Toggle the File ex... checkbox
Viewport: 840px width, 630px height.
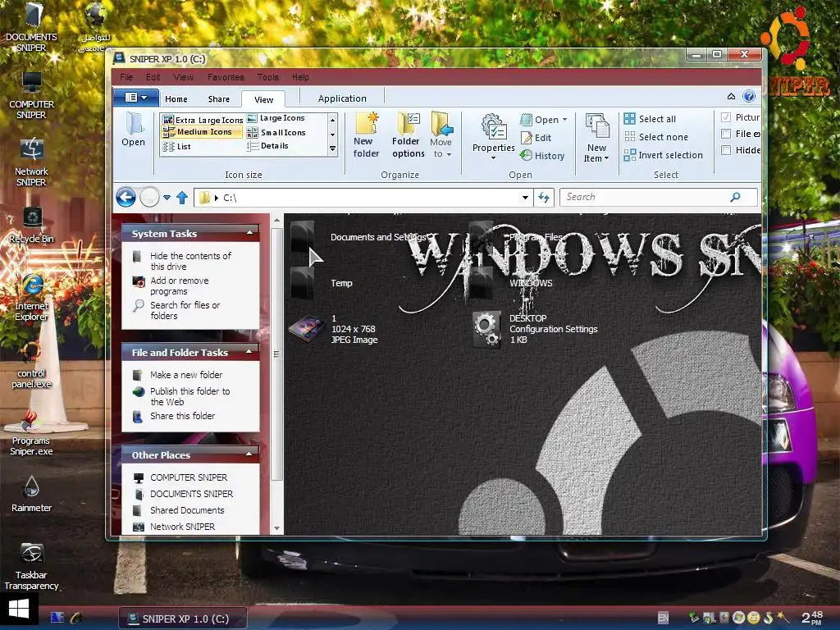[x=726, y=134]
